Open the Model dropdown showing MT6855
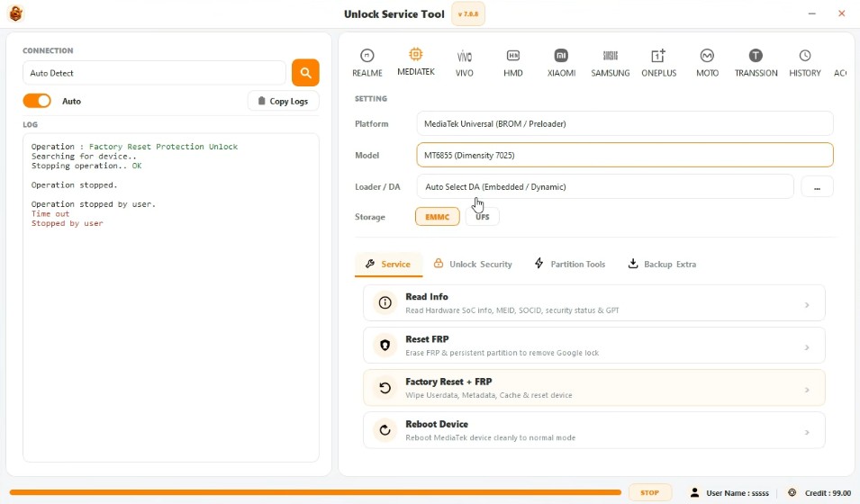The height and width of the screenshot is (504, 860). point(625,155)
